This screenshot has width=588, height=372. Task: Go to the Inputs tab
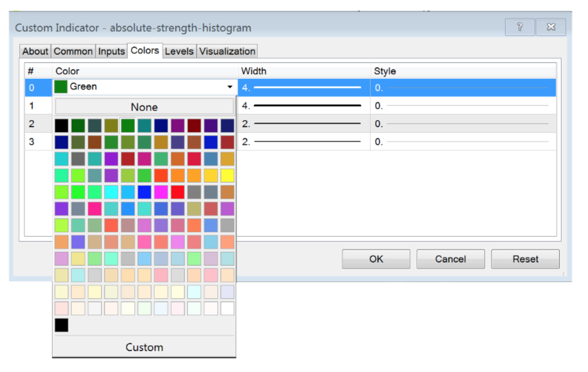111,51
